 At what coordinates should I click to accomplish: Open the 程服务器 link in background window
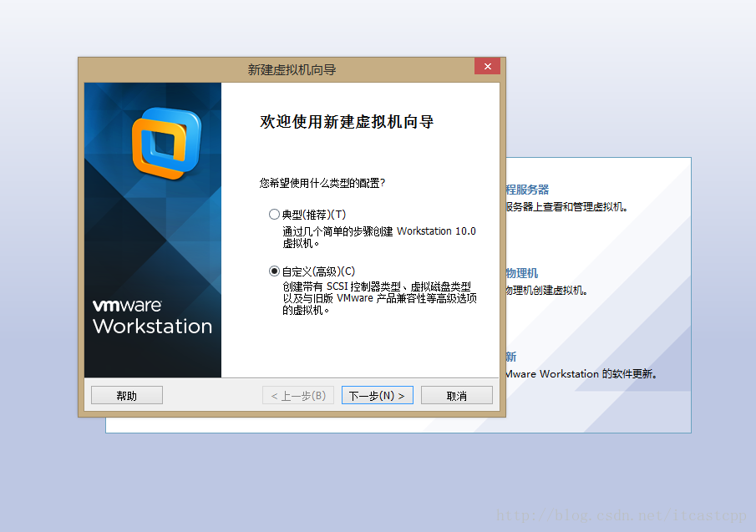tap(527, 190)
